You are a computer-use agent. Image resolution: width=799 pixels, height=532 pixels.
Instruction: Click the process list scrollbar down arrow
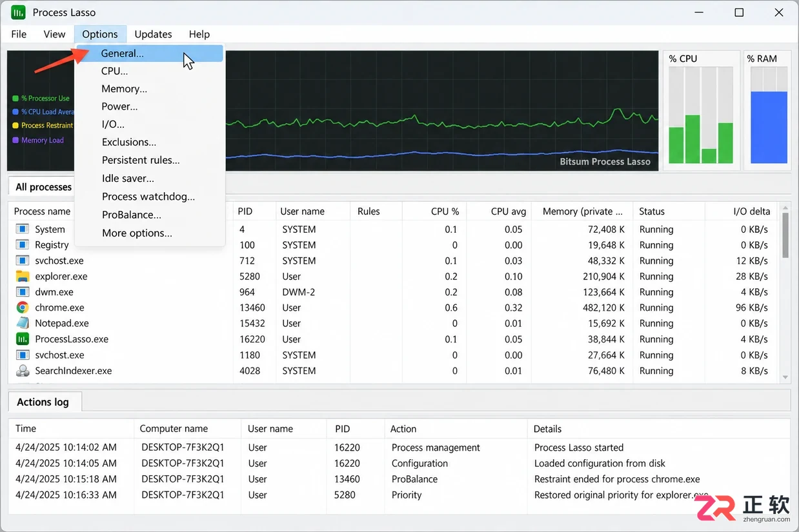tap(785, 377)
